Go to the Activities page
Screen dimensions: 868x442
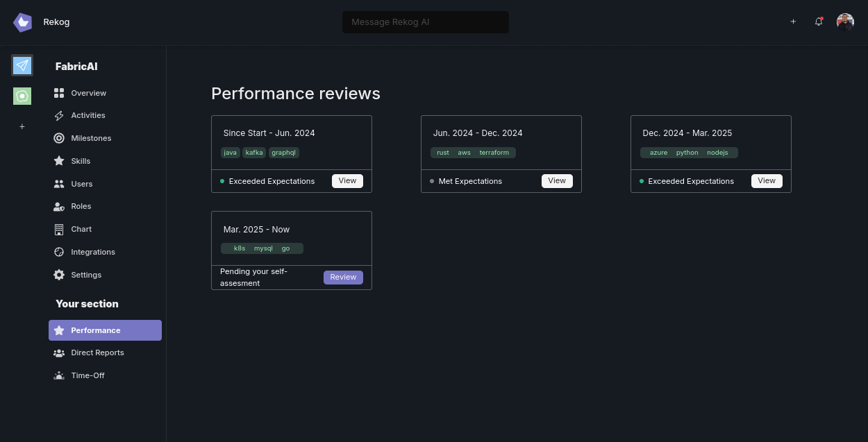tap(87, 115)
